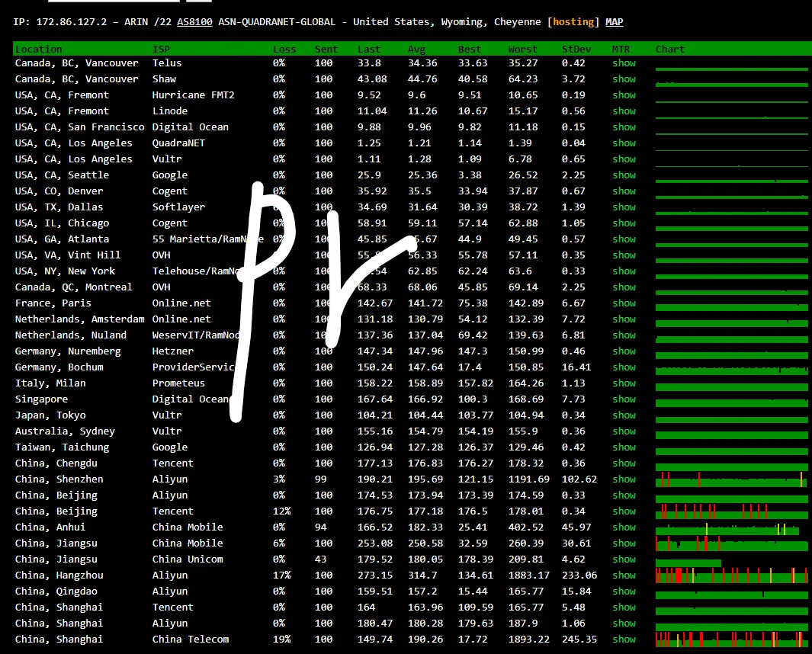Click the Location column header

(x=38, y=50)
